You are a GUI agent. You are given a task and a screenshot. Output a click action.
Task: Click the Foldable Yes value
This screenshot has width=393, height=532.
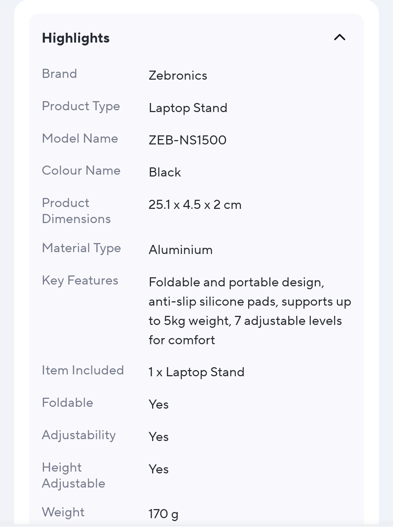[x=159, y=405]
